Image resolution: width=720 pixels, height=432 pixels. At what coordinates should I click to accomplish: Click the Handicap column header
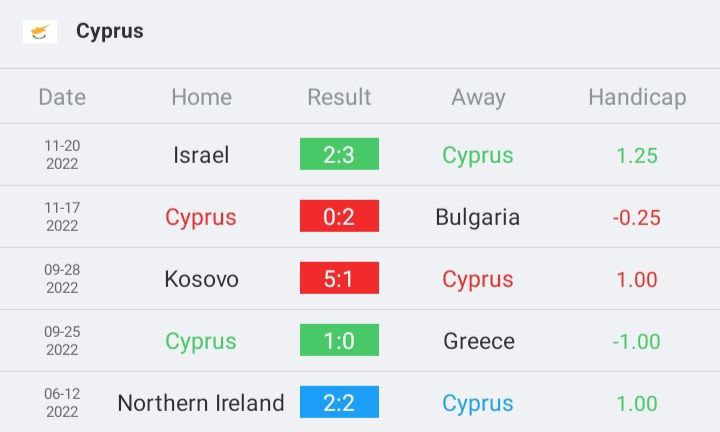(637, 98)
